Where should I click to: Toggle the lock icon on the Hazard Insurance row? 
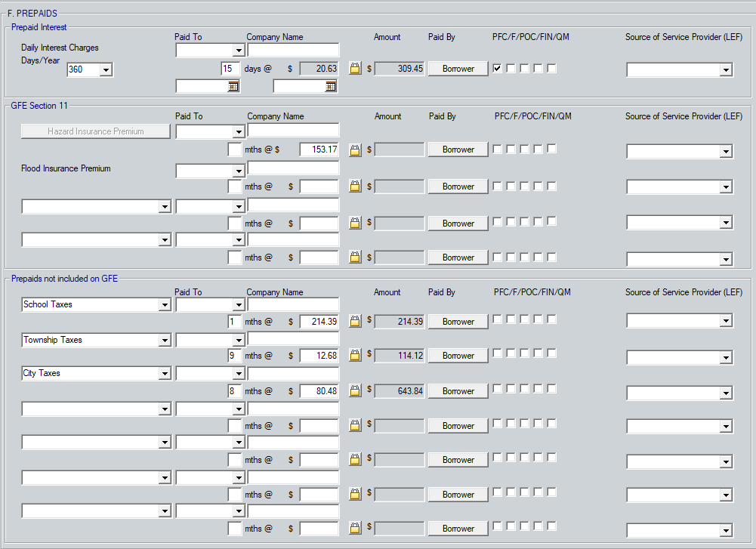pos(355,150)
